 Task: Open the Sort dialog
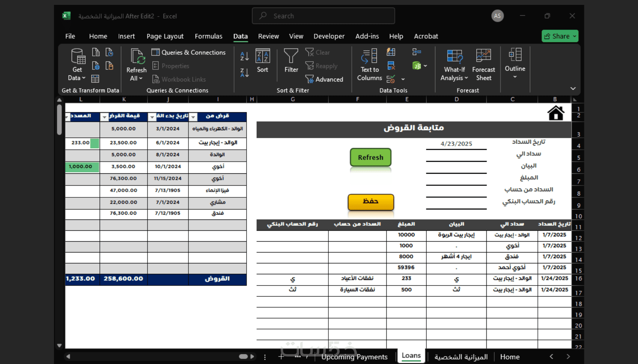tap(263, 60)
